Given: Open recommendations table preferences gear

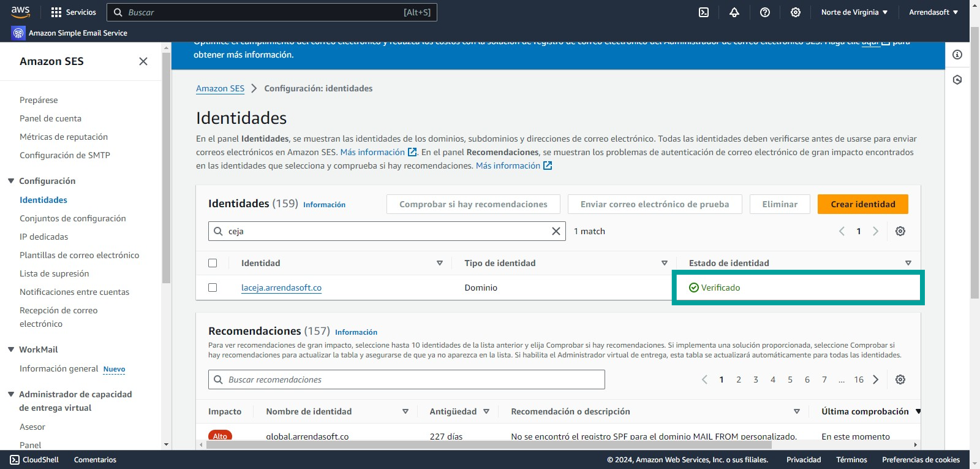Looking at the screenshot, I should (900, 379).
